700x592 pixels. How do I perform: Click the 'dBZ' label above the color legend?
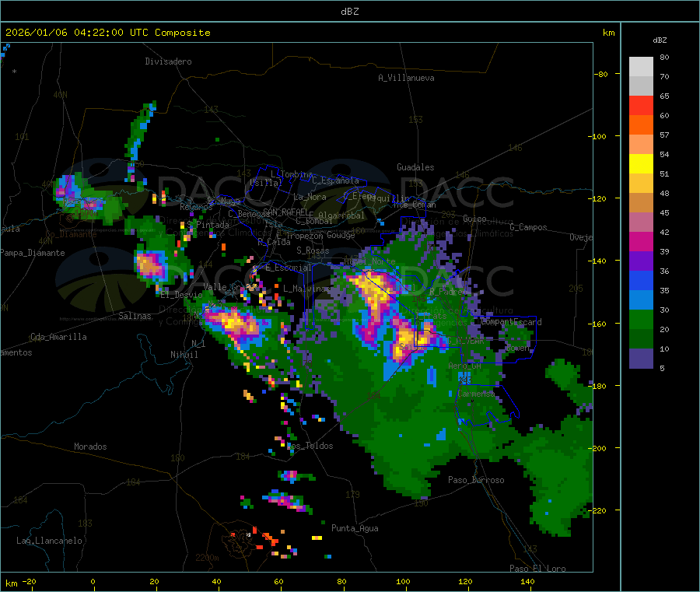click(x=660, y=40)
